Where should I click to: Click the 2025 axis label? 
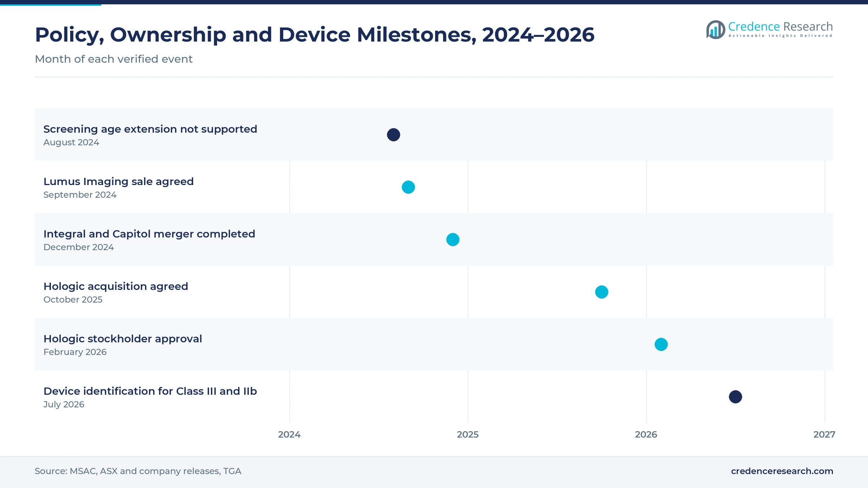[x=468, y=435]
